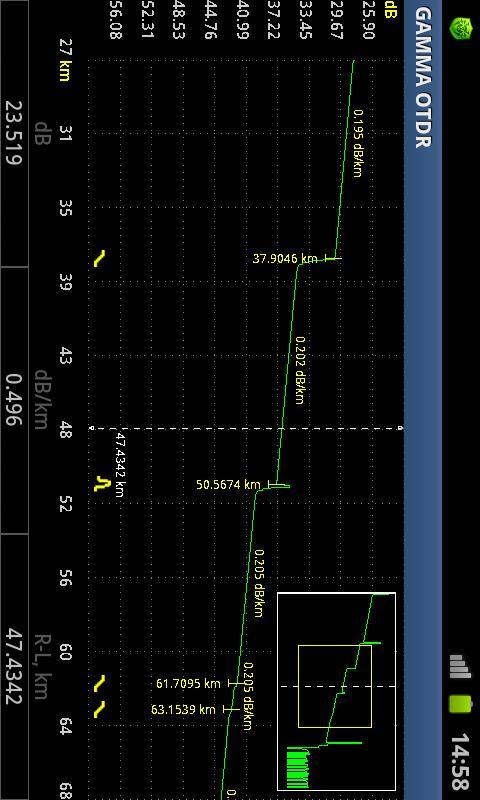This screenshot has height=800, width=480.
Task: Tap the GAMMA OTDR title bar
Action: (x=423, y=400)
